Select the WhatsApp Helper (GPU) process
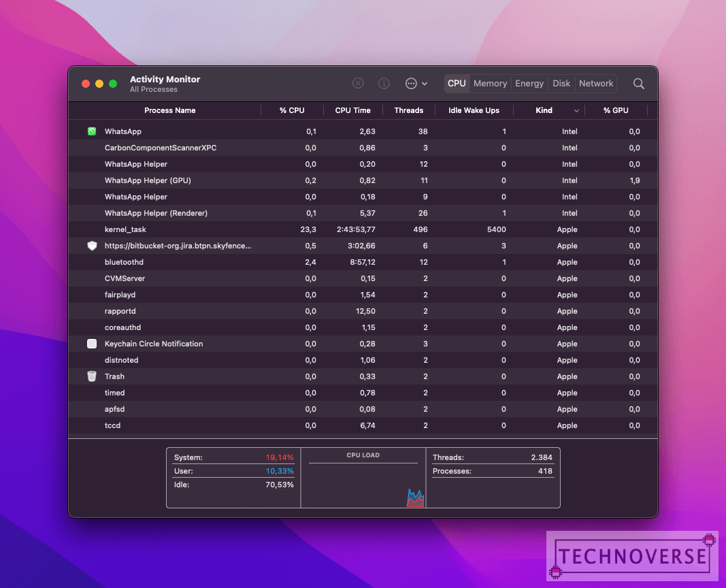726x588 pixels. (x=148, y=180)
